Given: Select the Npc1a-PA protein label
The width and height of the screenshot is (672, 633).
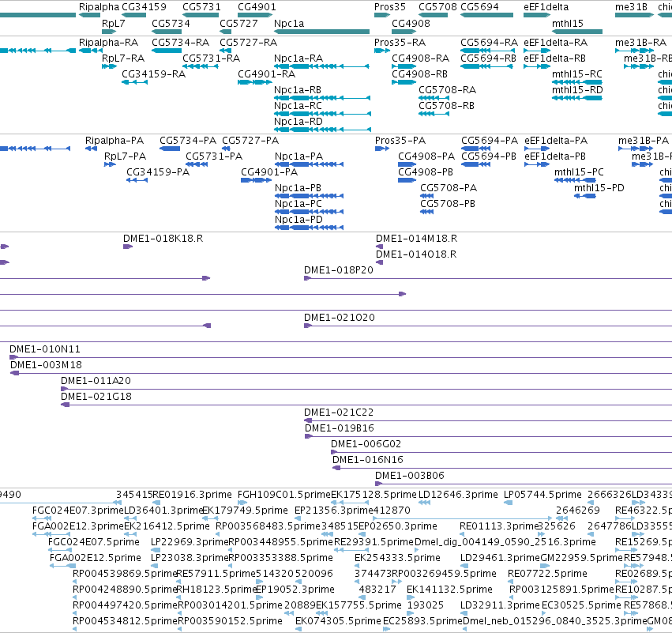Looking at the screenshot, I should click(298, 156).
